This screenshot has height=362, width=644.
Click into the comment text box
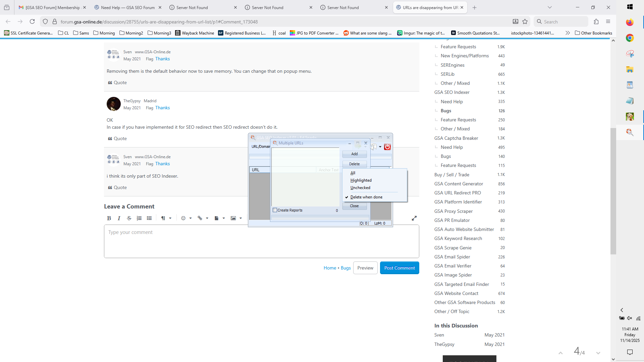[x=261, y=241]
